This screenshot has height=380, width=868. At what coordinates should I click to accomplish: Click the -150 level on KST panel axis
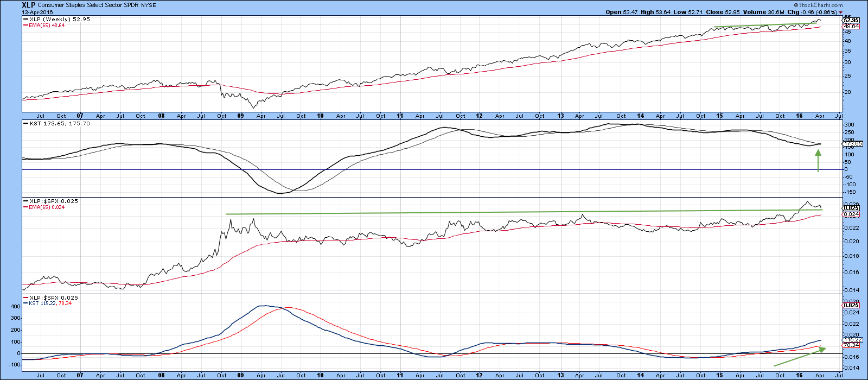850,192
